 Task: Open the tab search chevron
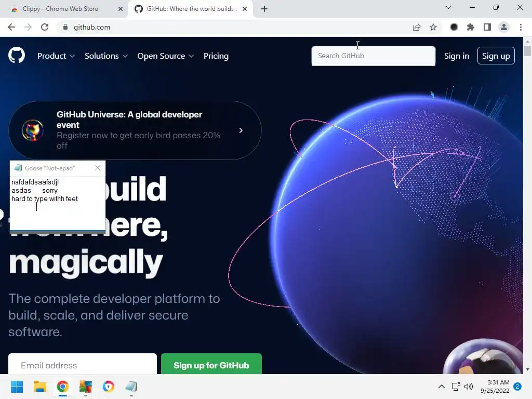[448, 7]
